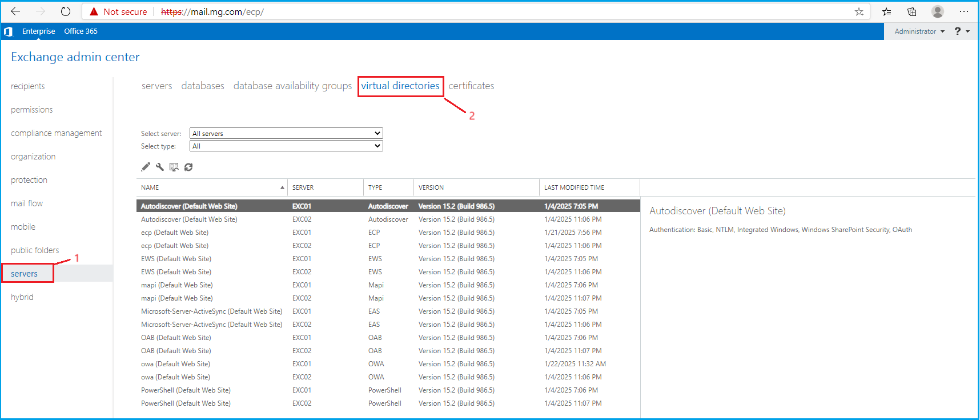980x420 pixels.
Task: Expand the Help question mark menu
Action: [x=962, y=31]
